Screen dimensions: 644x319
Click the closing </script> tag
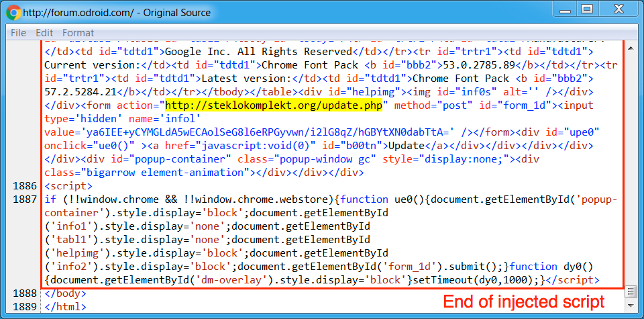pos(574,280)
